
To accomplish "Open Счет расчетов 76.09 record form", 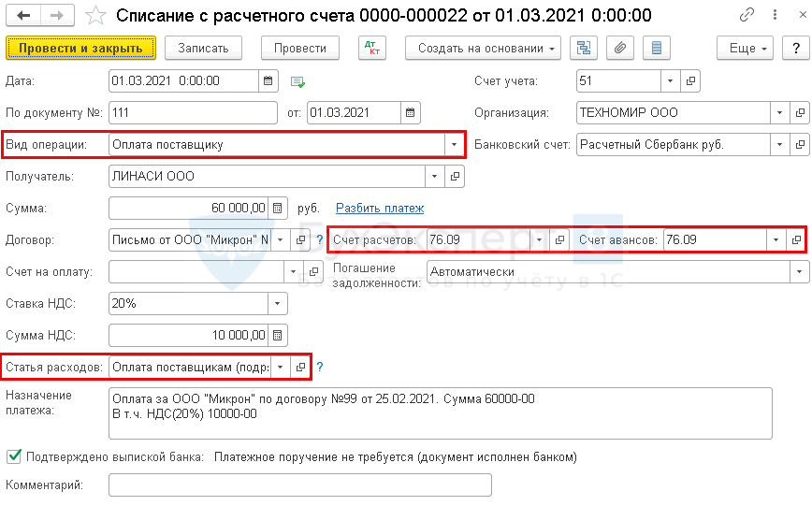I will (x=559, y=239).
